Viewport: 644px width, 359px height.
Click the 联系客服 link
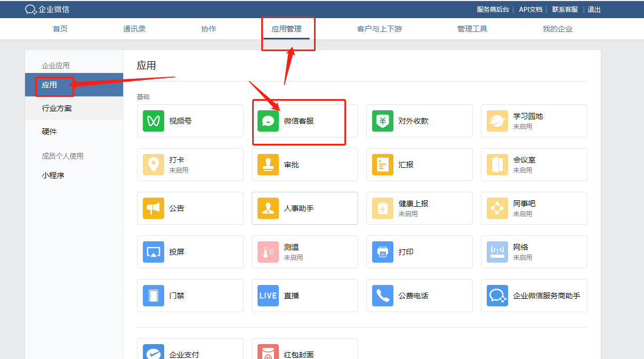point(565,10)
